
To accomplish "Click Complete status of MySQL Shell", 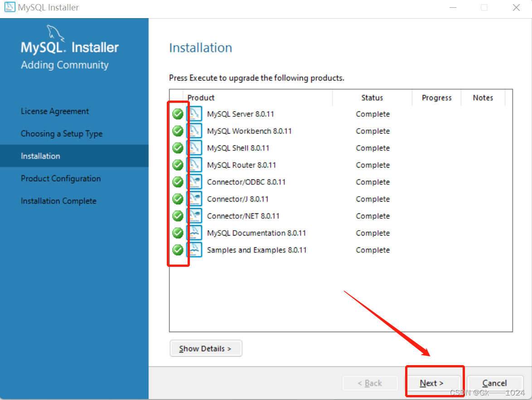I will pyautogui.click(x=372, y=148).
